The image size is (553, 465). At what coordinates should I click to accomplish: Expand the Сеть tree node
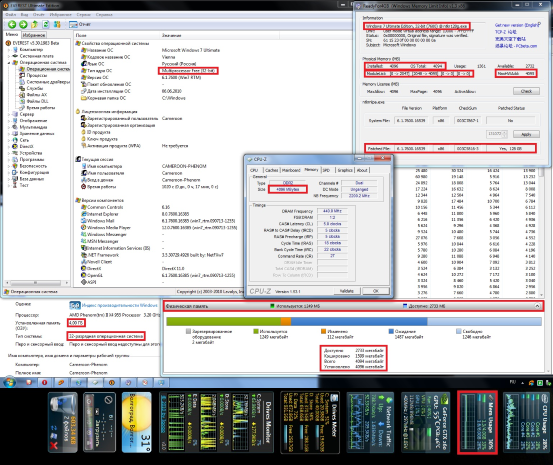(9, 140)
